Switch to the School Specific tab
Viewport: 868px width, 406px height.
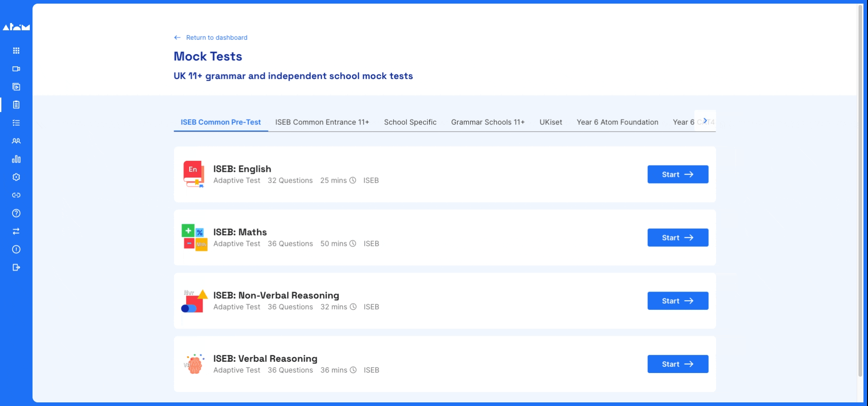tap(410, 122)
